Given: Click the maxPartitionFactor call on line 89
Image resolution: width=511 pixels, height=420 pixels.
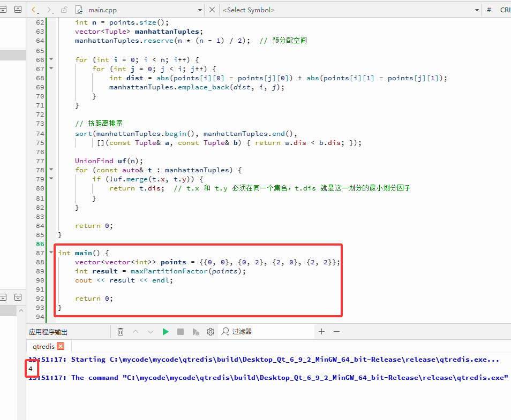Looking at the screenshot, I should [x=169, y=271].
